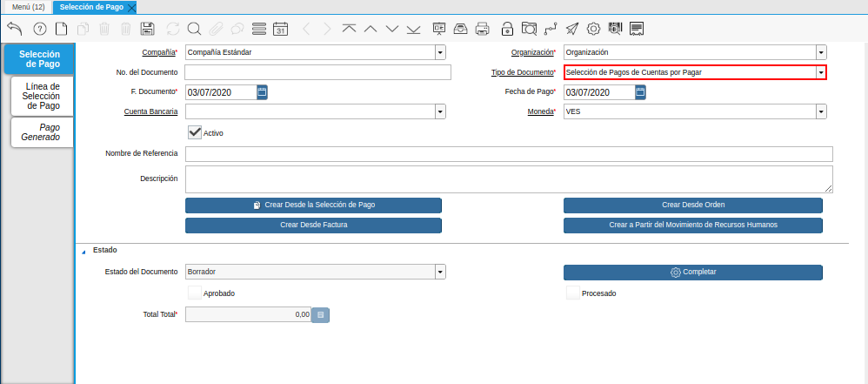Viewport: 868px width, 384px height.
Task: Jump to first record icon
Action: click(x=349, y=29)
